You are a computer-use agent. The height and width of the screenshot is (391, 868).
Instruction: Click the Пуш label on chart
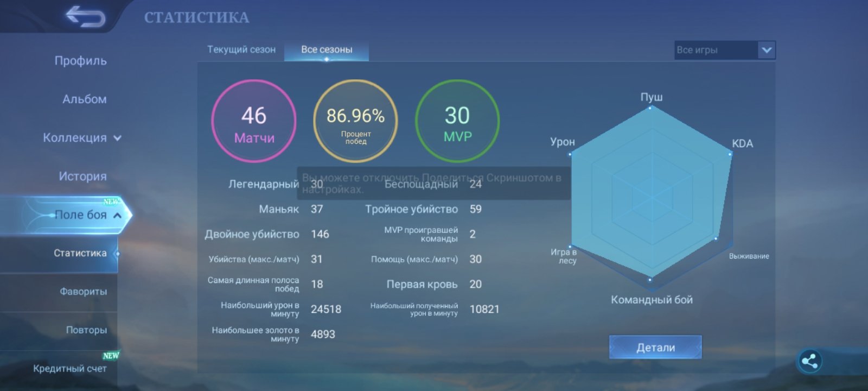[652, 97]
